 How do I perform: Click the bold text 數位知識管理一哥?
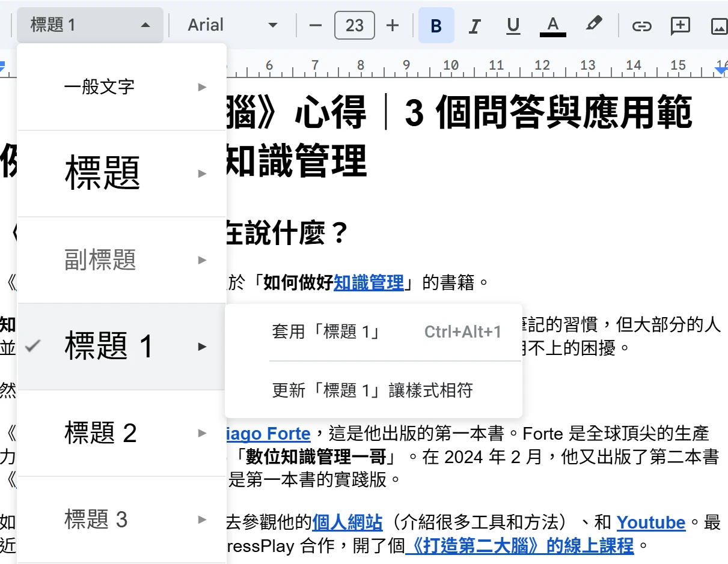[x=316, y=457]
